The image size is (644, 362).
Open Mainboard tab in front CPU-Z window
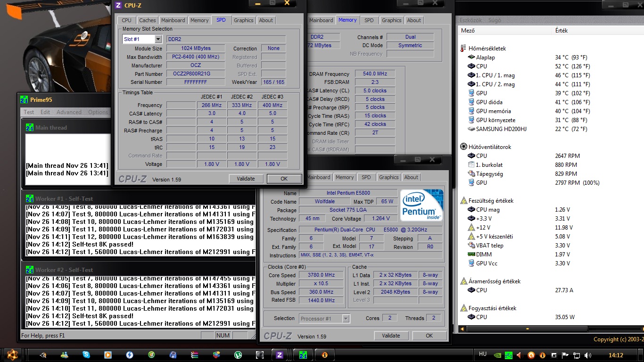pos(173,20)
